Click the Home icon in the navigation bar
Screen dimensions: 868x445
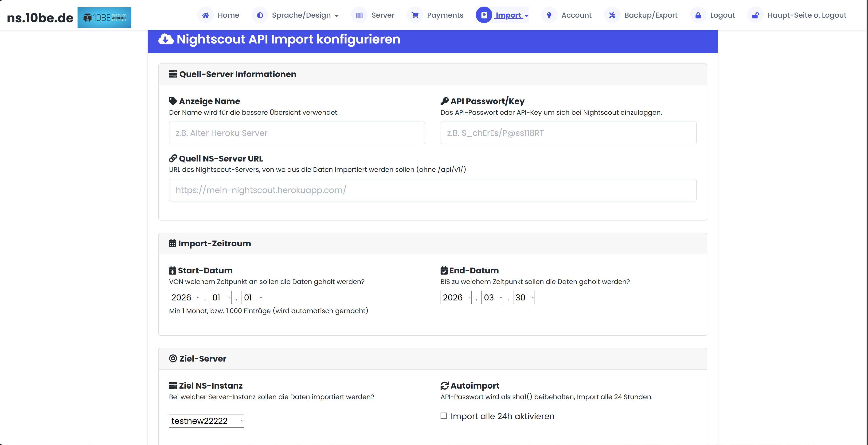pos(206,15)
